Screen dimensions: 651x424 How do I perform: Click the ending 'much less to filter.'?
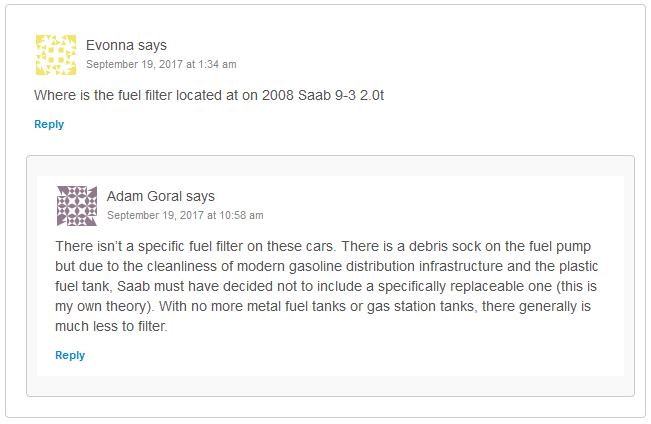click(x=111, y=326)
